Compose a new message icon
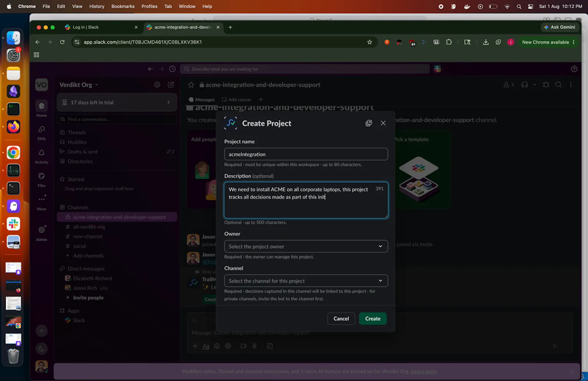Screen dimensions: 588x381 171,85
